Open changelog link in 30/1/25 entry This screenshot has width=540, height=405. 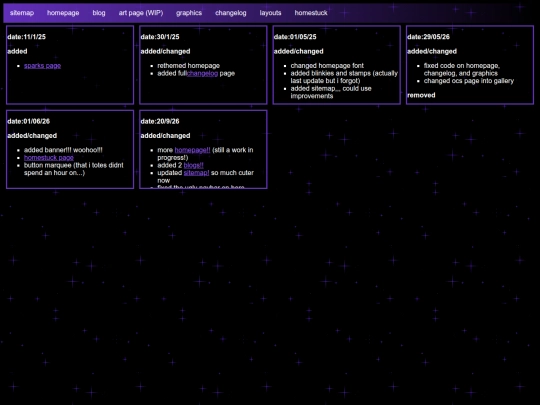coord(202,73)
